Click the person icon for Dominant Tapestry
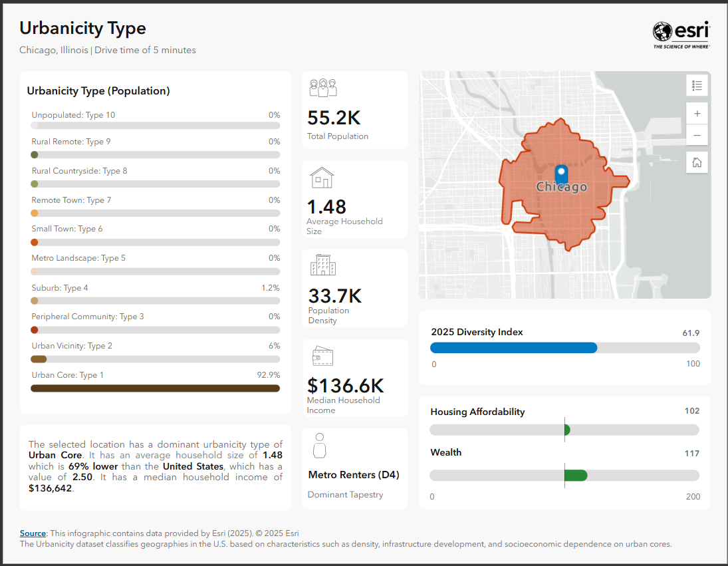Viewport: 728px width, 566px height. tap(320, 446)
